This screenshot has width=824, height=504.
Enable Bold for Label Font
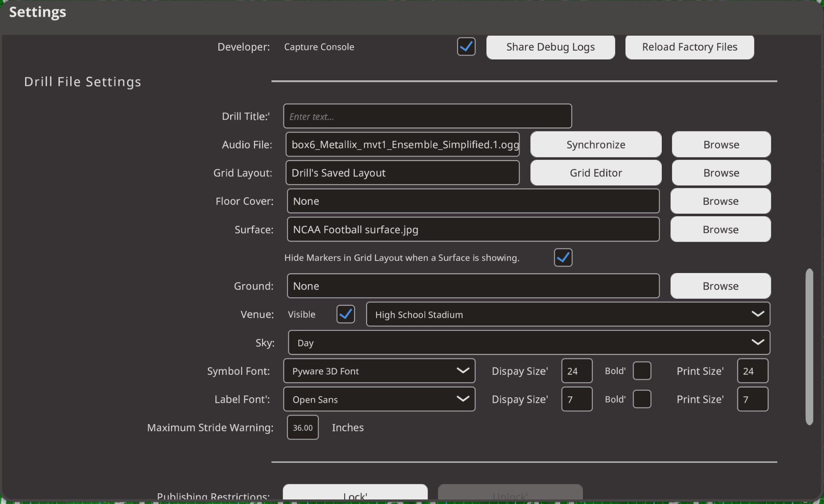tap(642, 399)
